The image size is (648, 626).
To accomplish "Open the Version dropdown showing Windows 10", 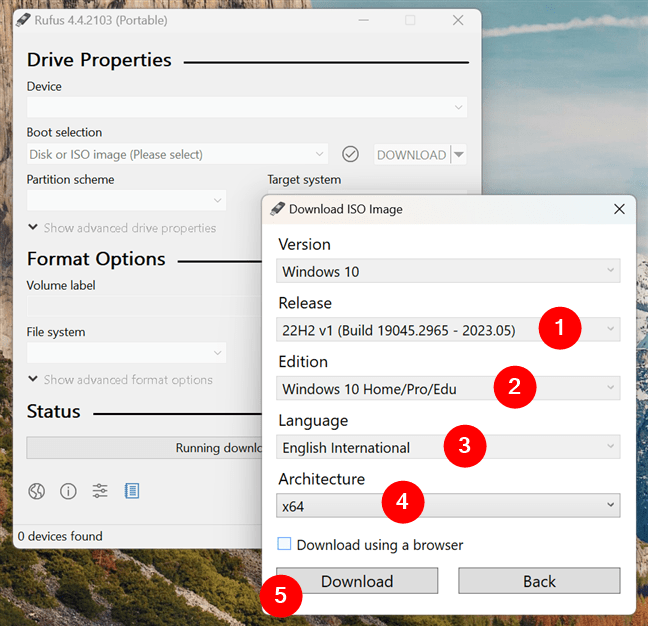I will (x=448, y=271).
